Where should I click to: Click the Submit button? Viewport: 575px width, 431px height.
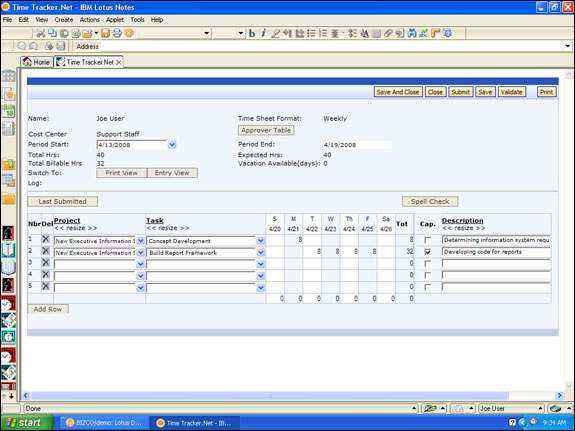click(461, 92)
